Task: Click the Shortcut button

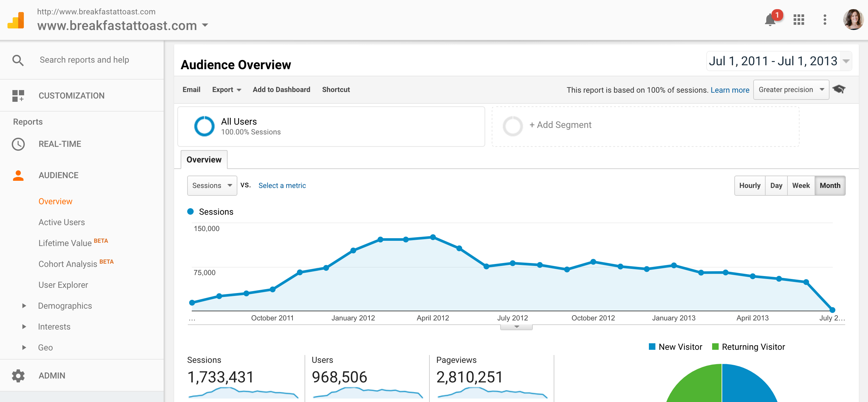Action: point(336,89)
